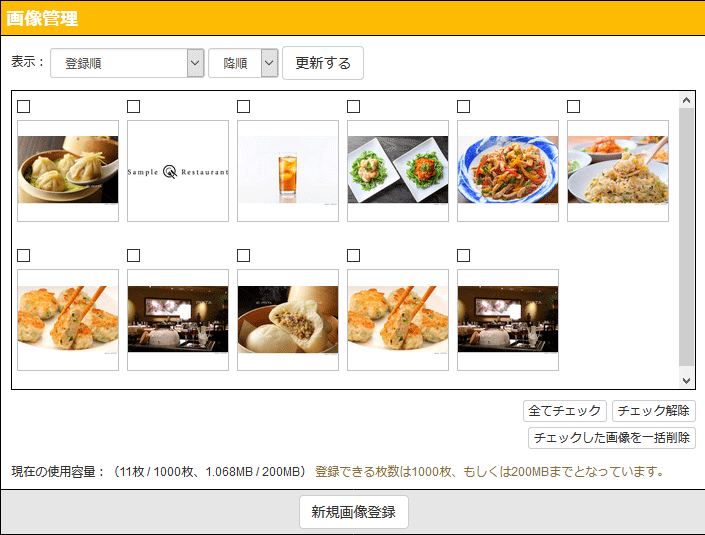Select the Sample Restaurant logo thumbnail
This screenshot has height=535, width=705.
[178, 170]
